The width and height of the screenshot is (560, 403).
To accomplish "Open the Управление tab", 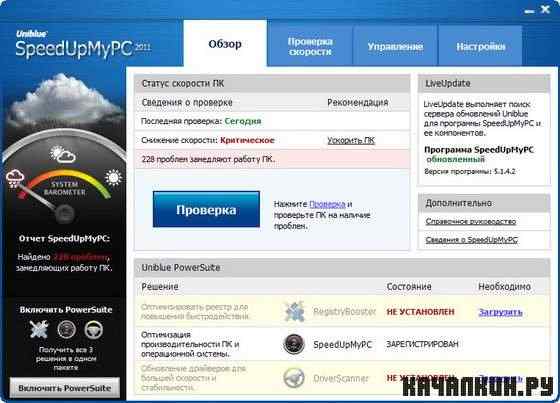I will click(x=395, y=46).
